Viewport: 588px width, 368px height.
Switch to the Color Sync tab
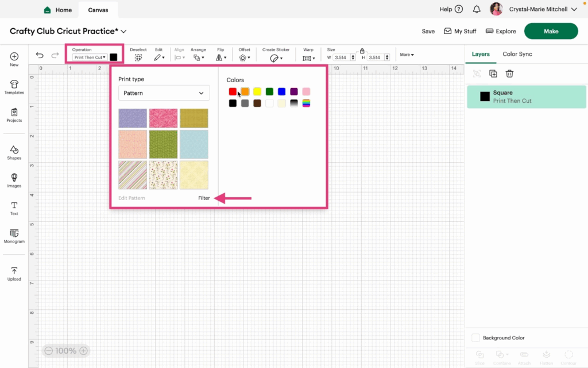tap(517, 54)
